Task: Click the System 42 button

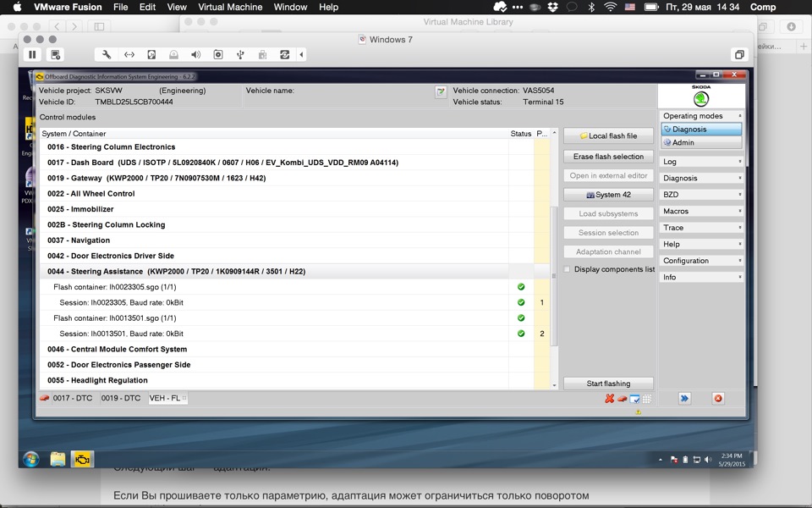Action: click(x=608, y=195)
